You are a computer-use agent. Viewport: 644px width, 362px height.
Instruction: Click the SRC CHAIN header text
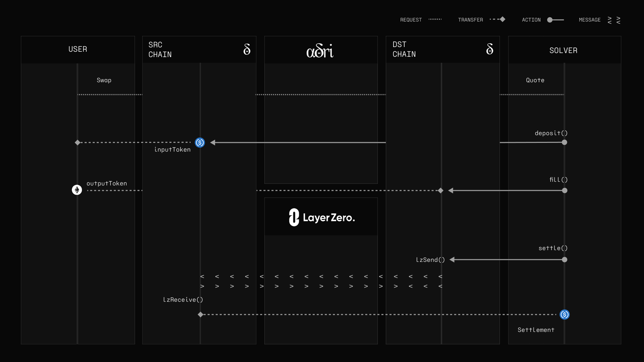click(160, 49)
